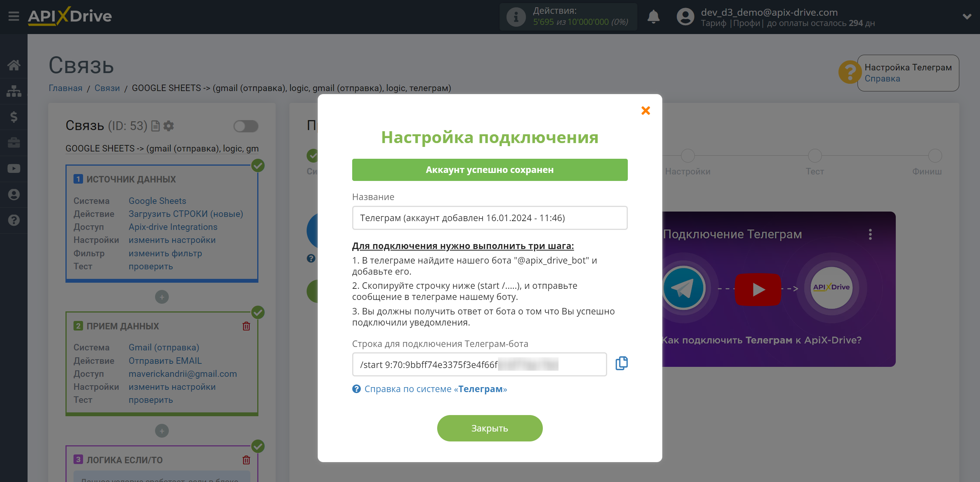Open the help question sidebar icon

tap(14, 220)
